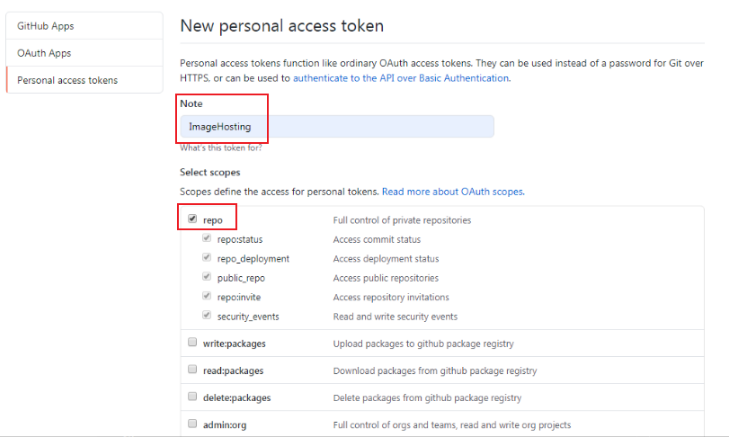Enable the write:packages scope
The width and height of the screenshot is (729, 437).
(x=192, y=343)
